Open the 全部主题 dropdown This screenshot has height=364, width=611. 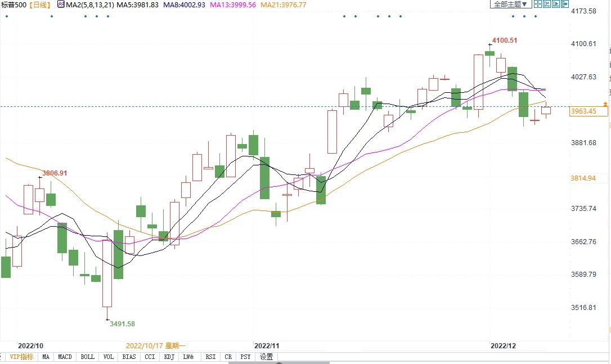(x=510, y=5)
